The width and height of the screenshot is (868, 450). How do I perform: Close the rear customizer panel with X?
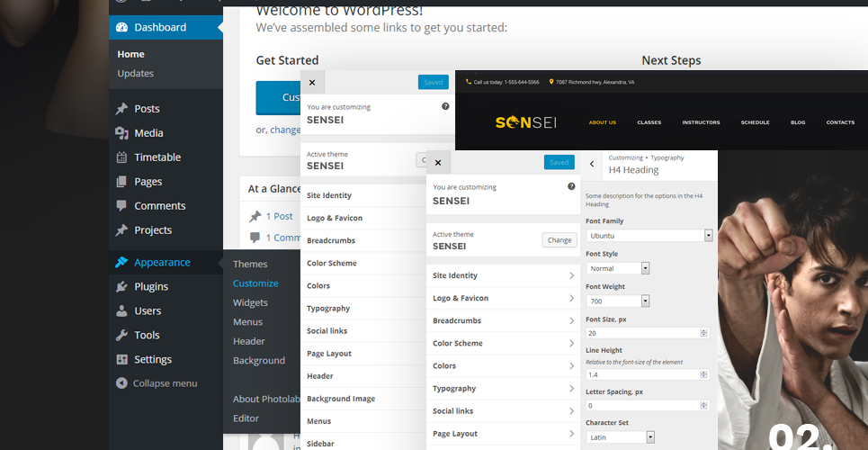pos(312,83)
